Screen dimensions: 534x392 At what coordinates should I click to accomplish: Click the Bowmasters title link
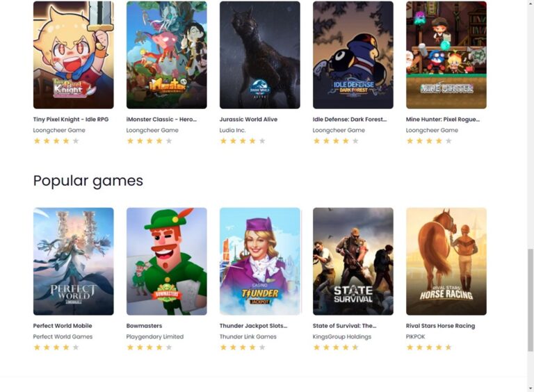[144, 326]
